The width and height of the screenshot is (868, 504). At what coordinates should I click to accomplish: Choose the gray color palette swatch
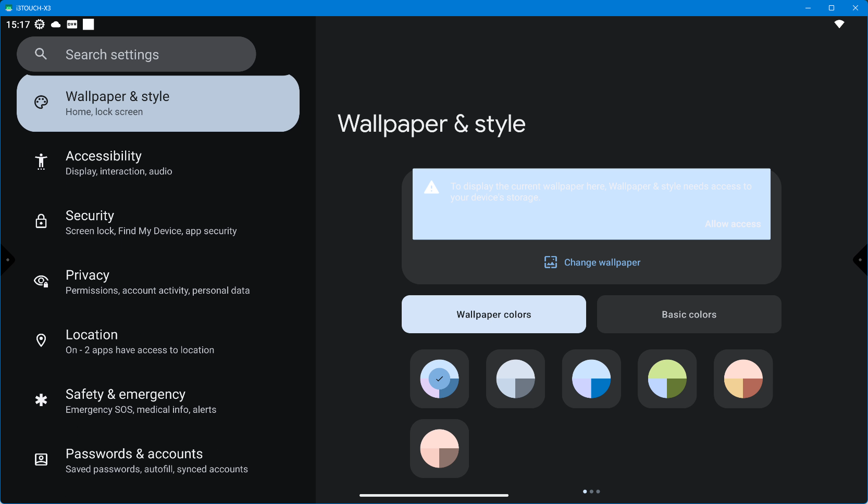pos(515,379)
